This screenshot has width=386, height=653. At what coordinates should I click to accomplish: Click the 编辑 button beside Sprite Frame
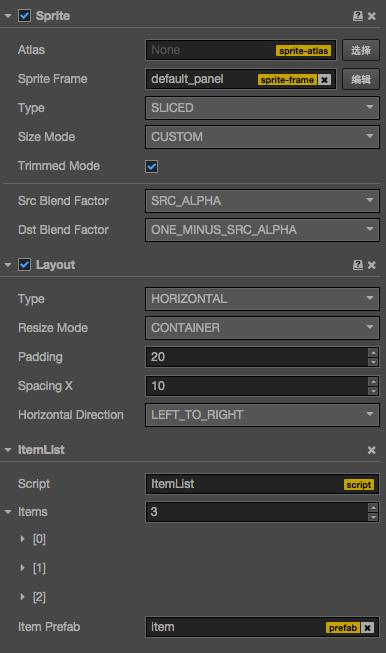(361, 79)
